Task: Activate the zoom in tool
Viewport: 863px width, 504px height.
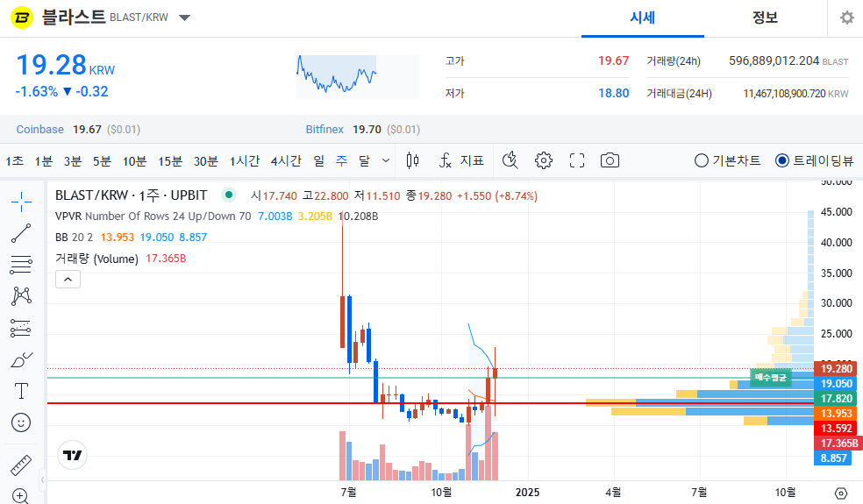Action: (20, 496)
